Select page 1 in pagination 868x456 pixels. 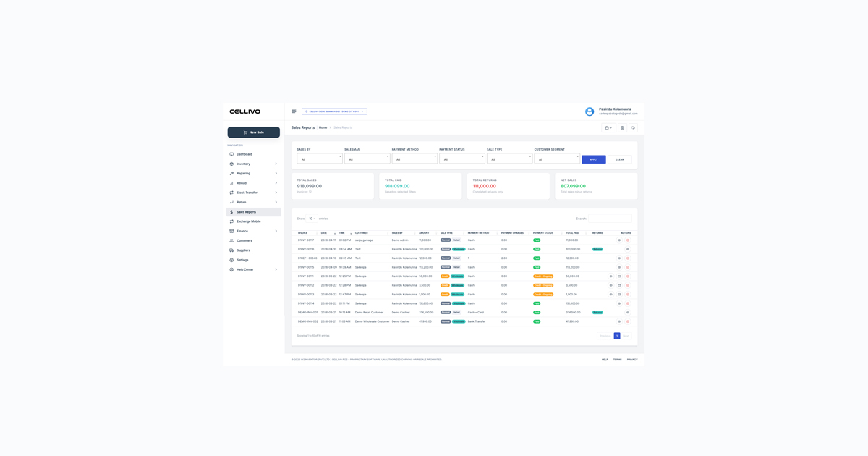tap(617, 336)
